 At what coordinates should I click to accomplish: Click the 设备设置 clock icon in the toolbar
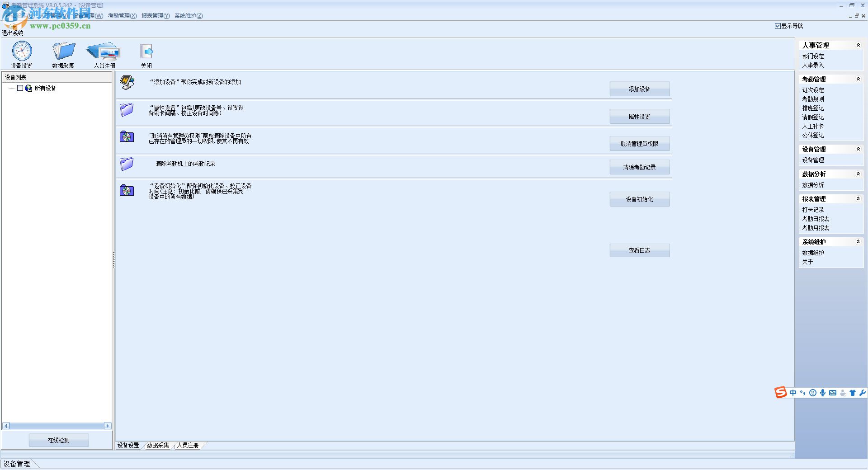click(22, 51)
